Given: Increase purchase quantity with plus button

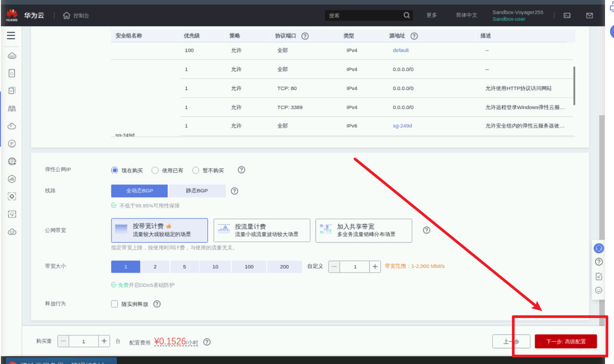Looking at the screenshot, I should click(x=104, y=341).
